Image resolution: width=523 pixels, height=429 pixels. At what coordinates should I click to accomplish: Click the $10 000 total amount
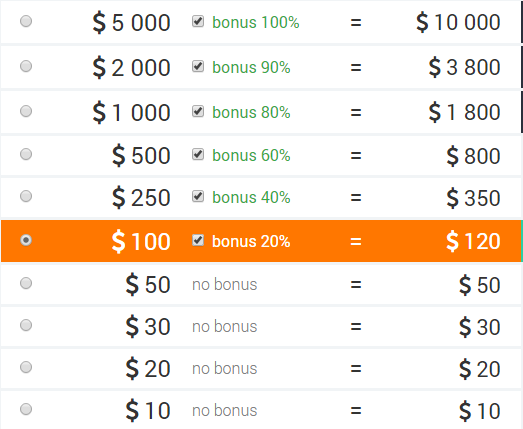click(458, 22)
